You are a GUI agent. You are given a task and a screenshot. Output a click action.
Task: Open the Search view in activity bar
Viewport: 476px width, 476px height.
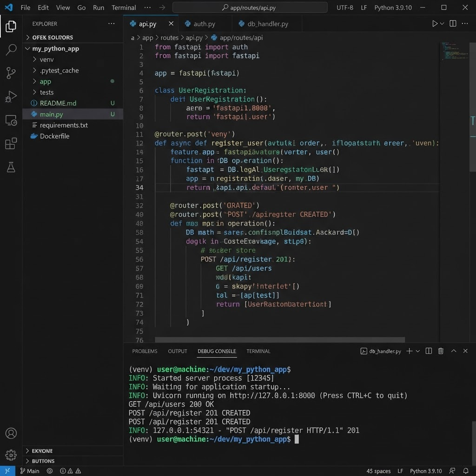point(11,49)
